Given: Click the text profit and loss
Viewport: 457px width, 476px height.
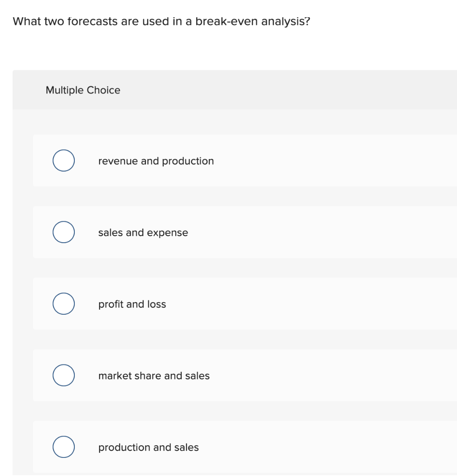Looking at the screenshot, I should pos(132,304).
